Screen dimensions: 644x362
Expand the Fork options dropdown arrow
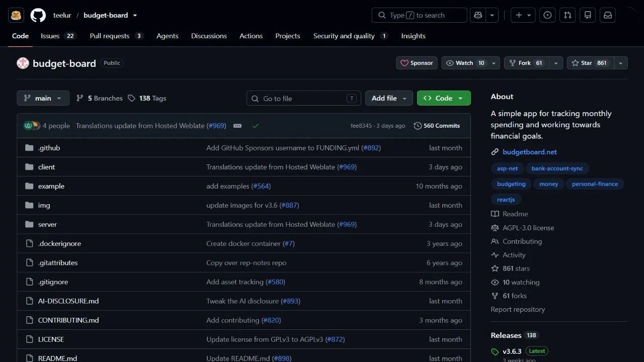pos(556,63)
